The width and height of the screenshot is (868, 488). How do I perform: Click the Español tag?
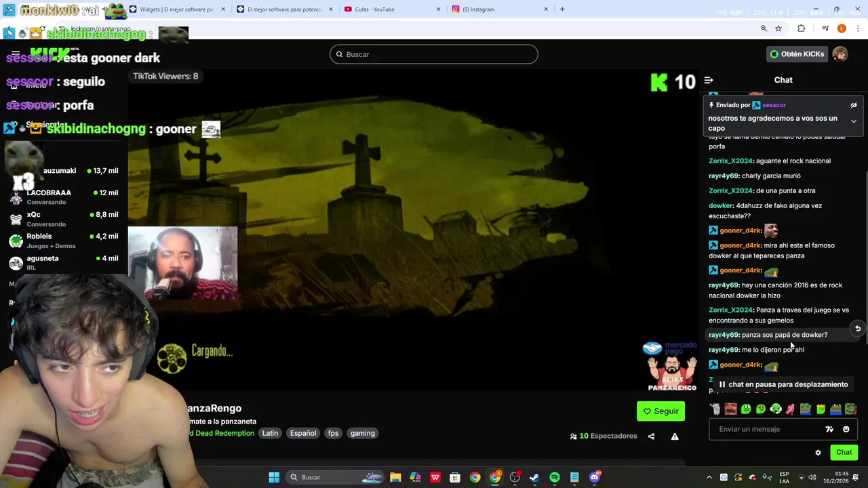303,433
